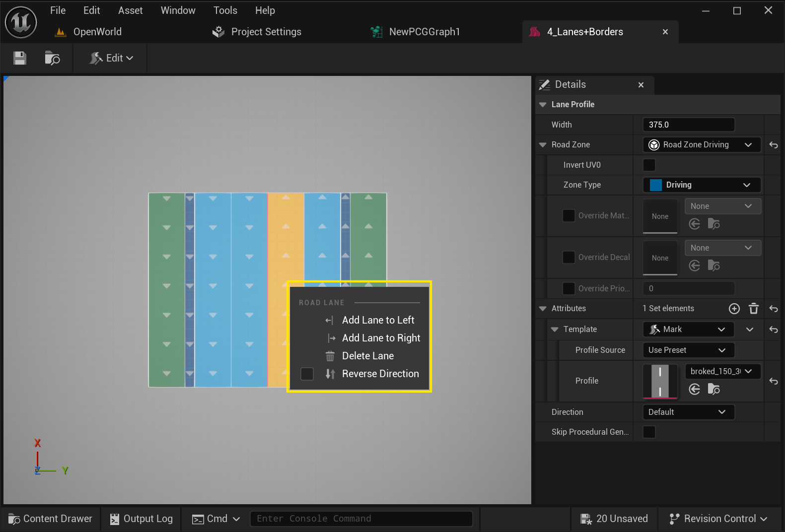Open the Profile Source Use Preset dropdown

point(688,350)
